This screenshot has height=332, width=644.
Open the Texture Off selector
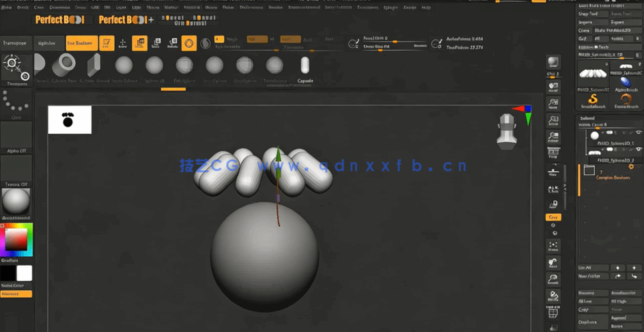click(16, 171)
